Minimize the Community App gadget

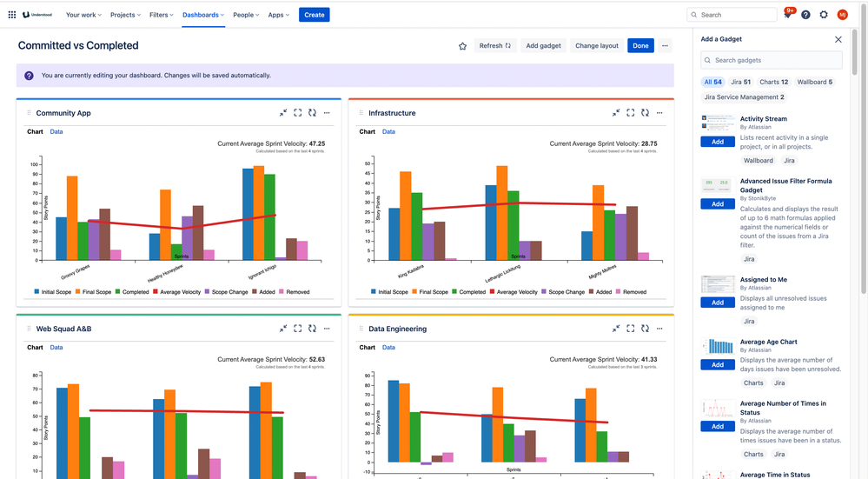(x=283, y=113)
